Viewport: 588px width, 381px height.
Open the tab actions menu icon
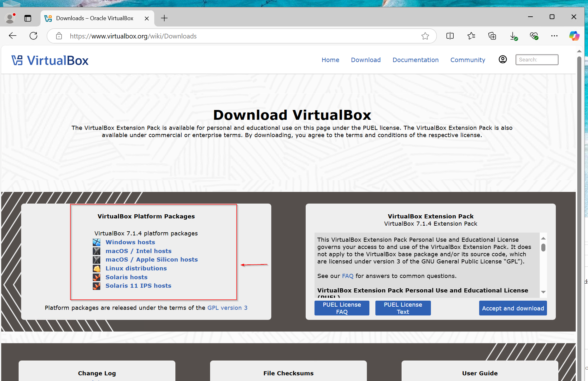tap(28, 18)
